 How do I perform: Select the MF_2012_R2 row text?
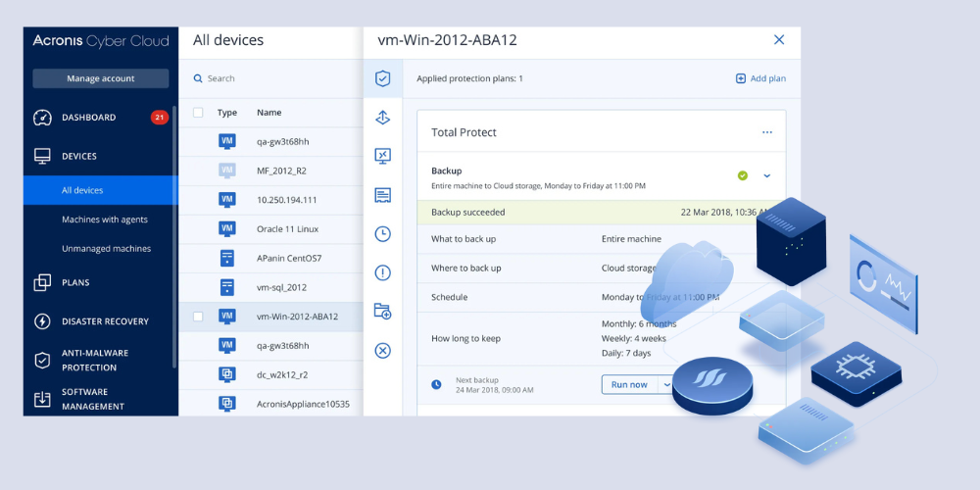[x=282, y=171]
